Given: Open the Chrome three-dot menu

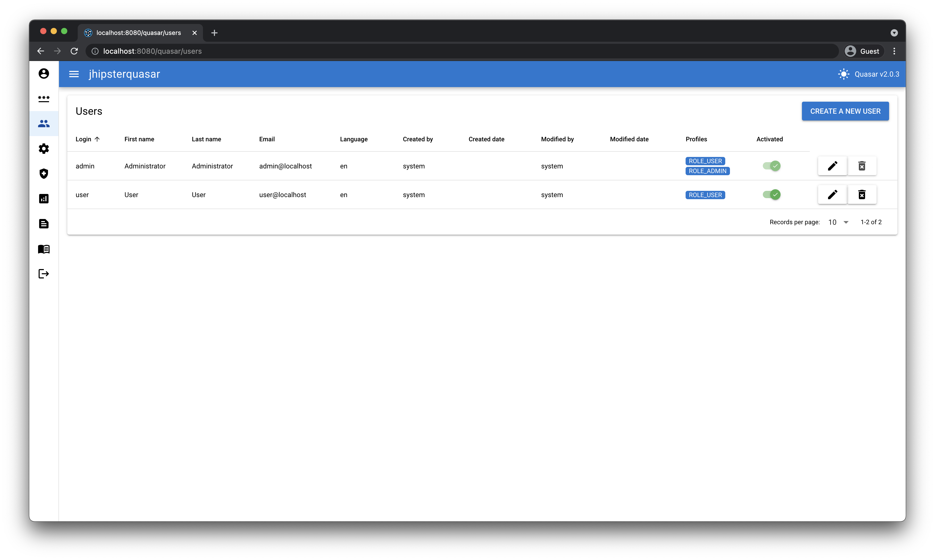Looking at the screenshot, I should pos(894,51).
